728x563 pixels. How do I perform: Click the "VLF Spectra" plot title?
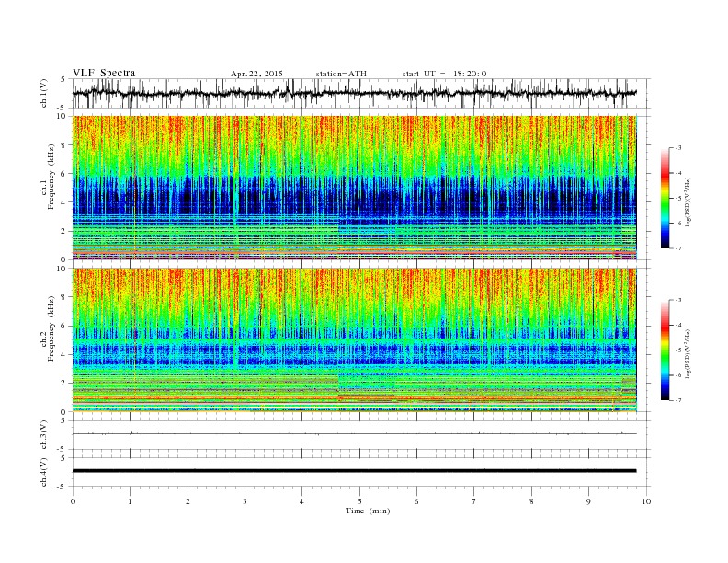click(104, 73)
